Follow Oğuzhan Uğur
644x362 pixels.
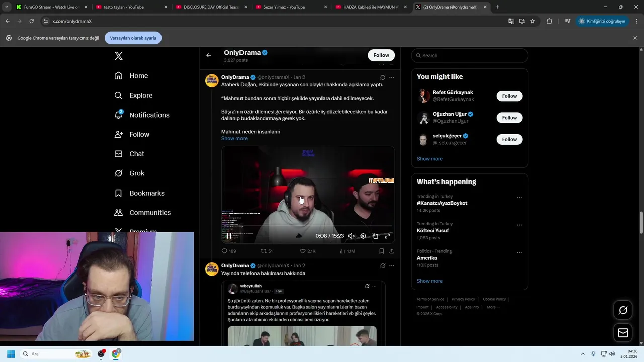coord(509,118)
